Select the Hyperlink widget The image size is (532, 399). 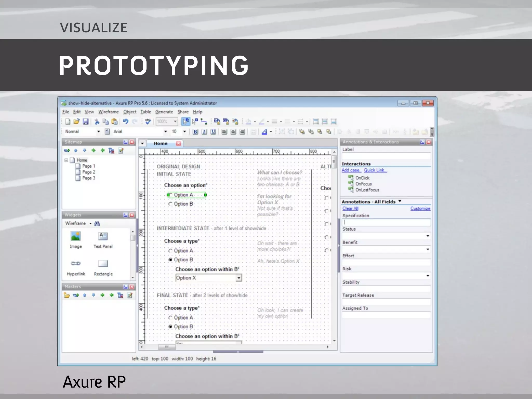(x=76, y=268)
